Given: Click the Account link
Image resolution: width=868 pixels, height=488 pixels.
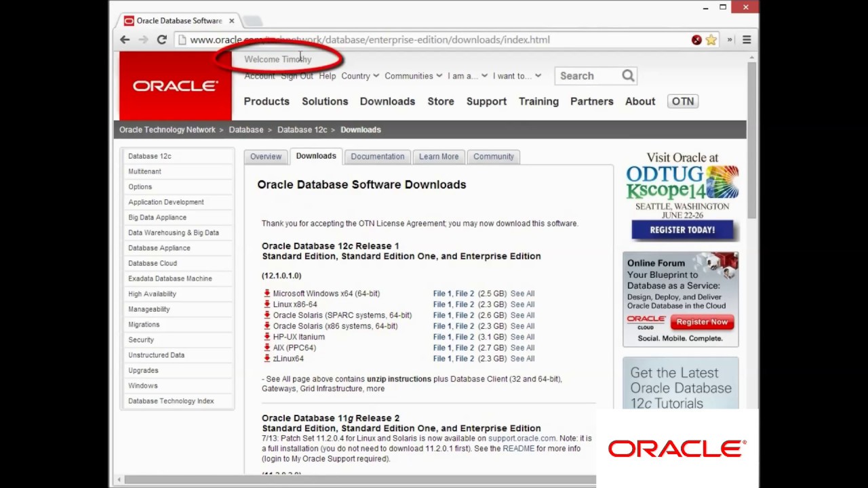Looking at the screenshot, I should pyautogui.click(x=259, y=76).
